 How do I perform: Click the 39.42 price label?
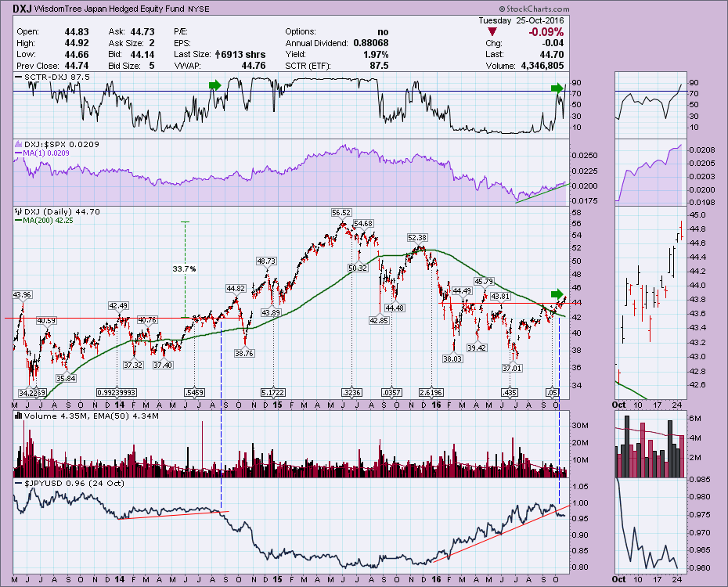coord(477,348)
